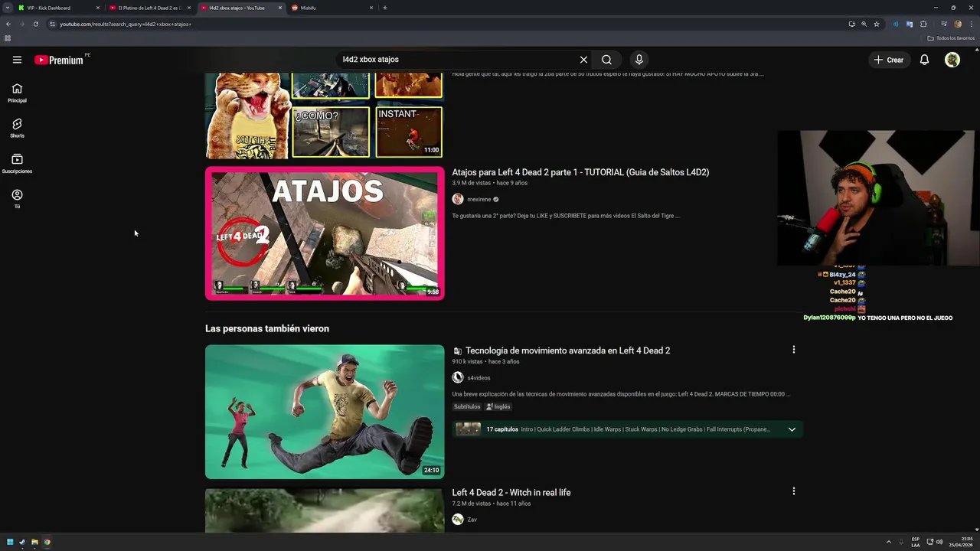Image resolution: width=980 pixels, height=551 pixels.
Task: Open the Zav channel avatar
Action: [458, 519]
